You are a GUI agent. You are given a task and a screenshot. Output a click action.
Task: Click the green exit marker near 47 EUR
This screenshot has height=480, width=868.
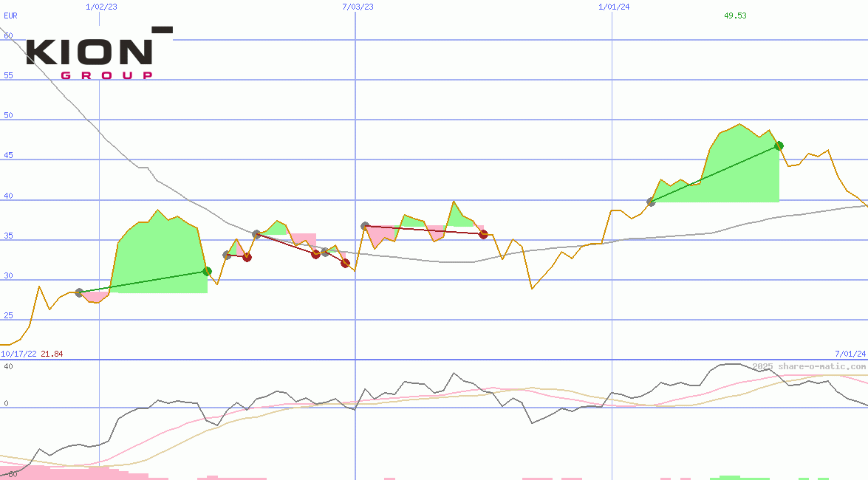click(x=779, y=145)
